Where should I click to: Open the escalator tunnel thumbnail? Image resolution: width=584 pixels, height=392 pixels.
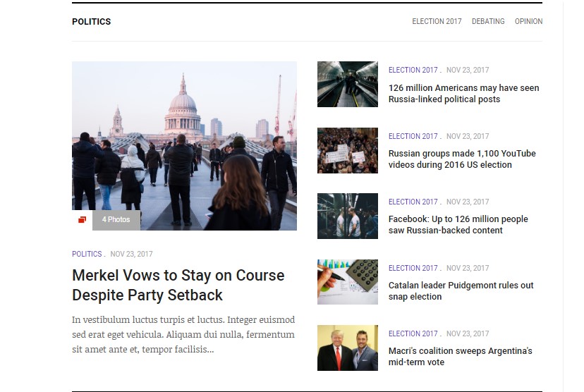tap(348, 84)
